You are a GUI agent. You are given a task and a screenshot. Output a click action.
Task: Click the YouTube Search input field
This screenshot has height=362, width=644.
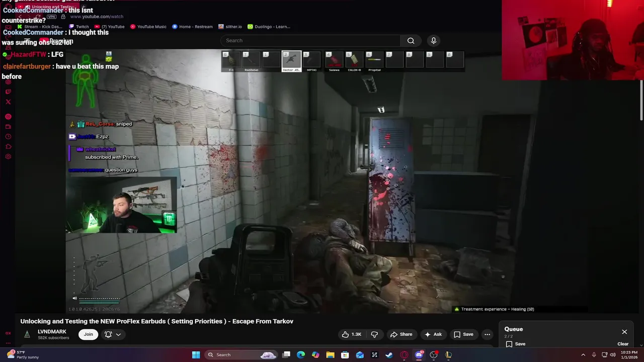point(310,41)
